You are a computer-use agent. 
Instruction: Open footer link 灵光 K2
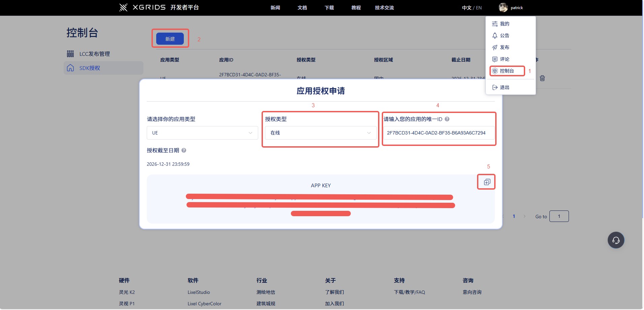coord(127,292)
